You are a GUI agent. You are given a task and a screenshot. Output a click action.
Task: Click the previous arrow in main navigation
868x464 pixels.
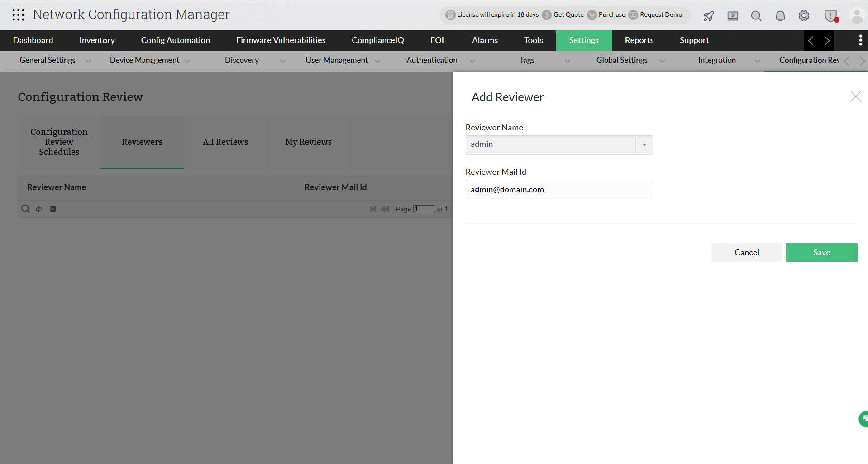coord(811,41)
